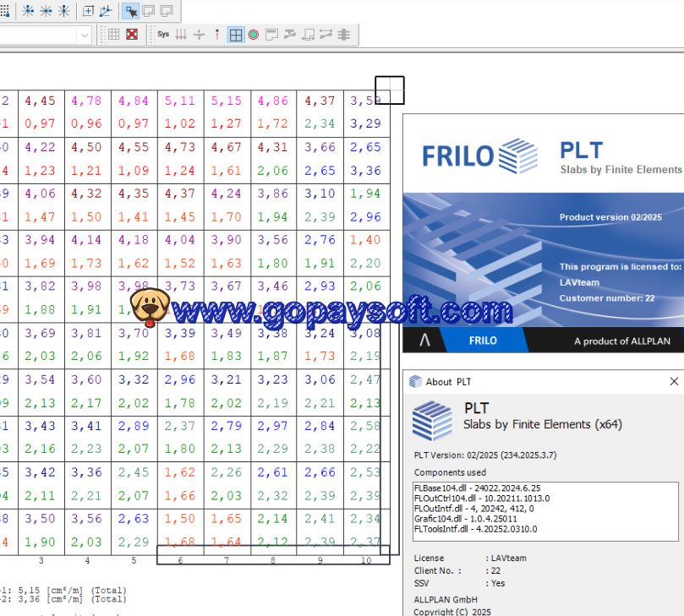
Task: Click the About PLT title bar icon
Action: pos(415,381)
